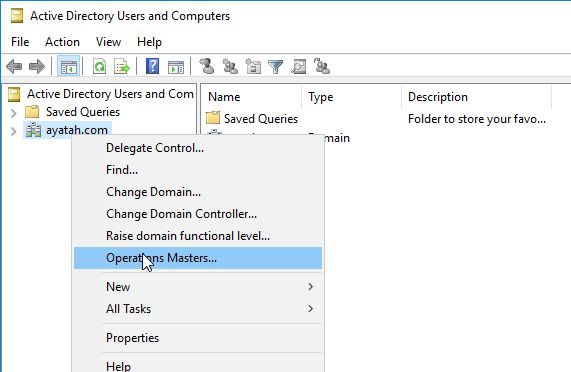Create a new user via toolbar icon
Image resolution: width=571 pixels, height=372 pixels.
tap(207, 66)
